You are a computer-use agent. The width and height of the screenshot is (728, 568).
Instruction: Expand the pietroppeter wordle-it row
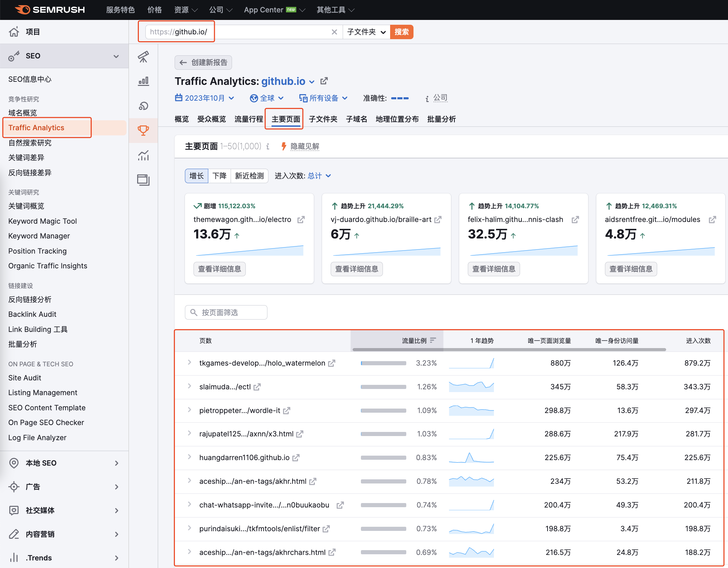tap(189, 410)
